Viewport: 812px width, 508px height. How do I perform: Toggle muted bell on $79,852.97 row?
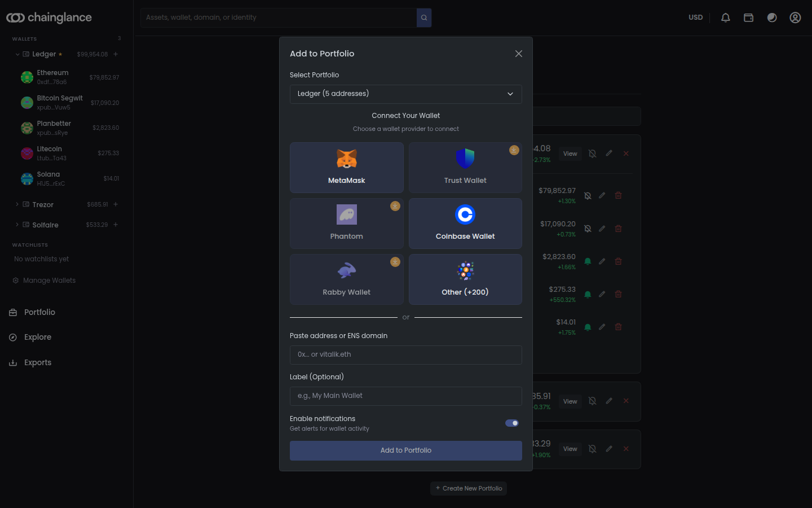588,196
